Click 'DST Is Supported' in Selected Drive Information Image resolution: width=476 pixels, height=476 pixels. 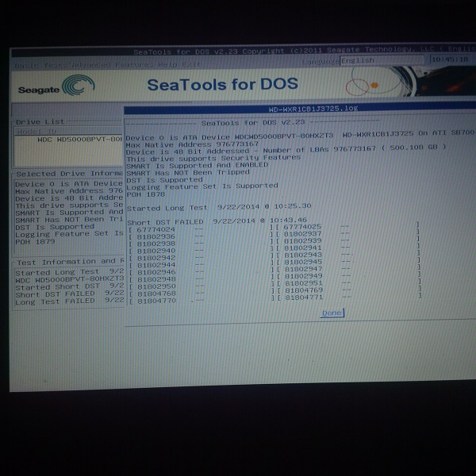[55, 227]
